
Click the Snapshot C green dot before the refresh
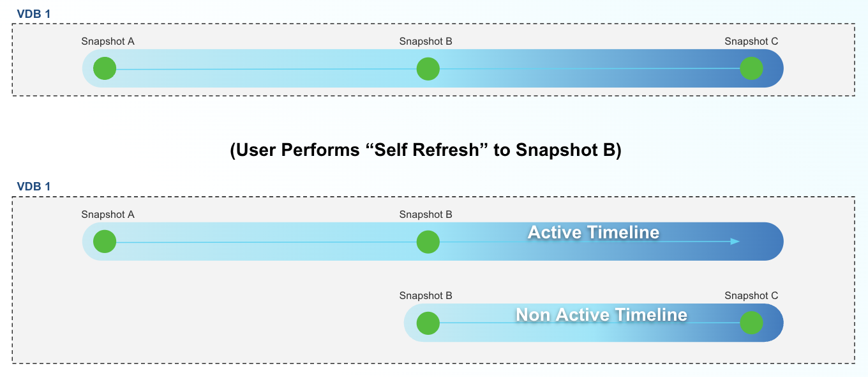[x=752, y=68]
